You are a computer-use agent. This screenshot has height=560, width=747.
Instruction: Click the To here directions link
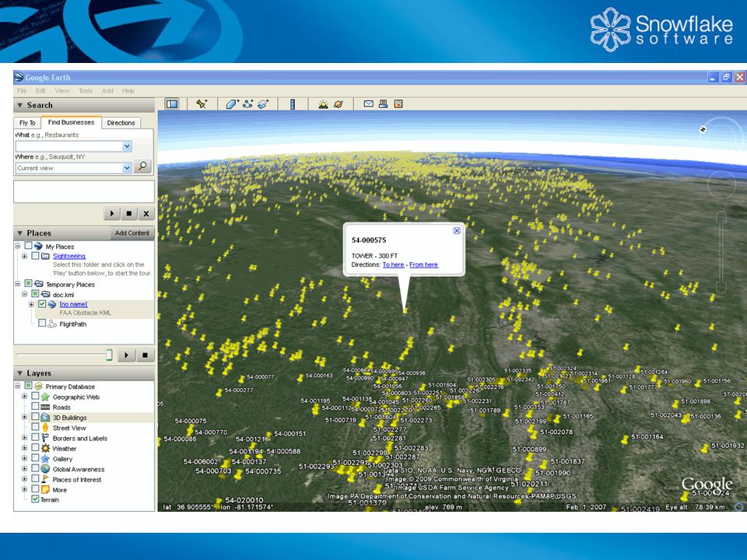(x=393, y=264)
